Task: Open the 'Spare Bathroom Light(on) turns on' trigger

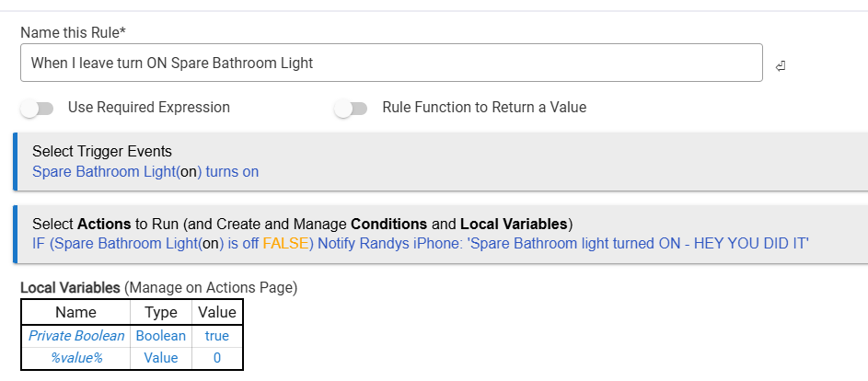Action: coord(145,171)
